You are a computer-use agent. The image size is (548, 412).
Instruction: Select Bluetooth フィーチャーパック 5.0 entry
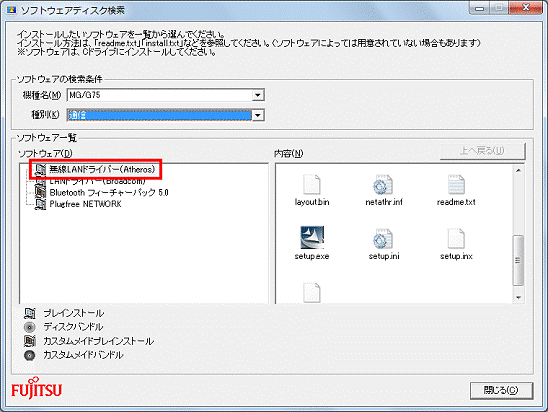pos(109,193)
